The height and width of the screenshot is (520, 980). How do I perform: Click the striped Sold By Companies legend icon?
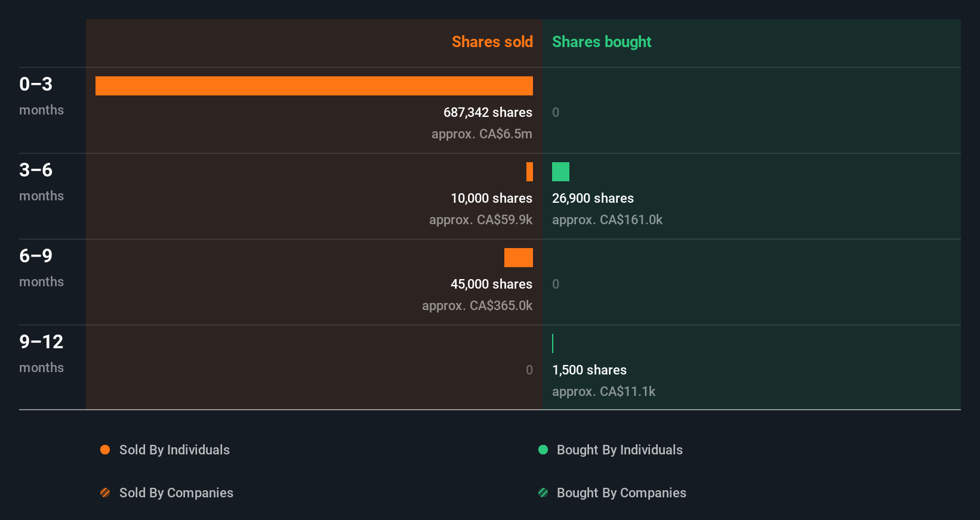click(x=105, y=493)
